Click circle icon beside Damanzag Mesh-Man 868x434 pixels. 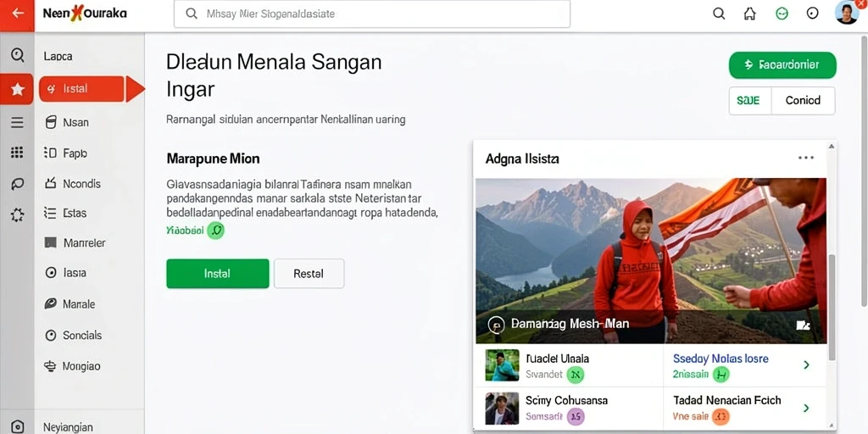496,325
